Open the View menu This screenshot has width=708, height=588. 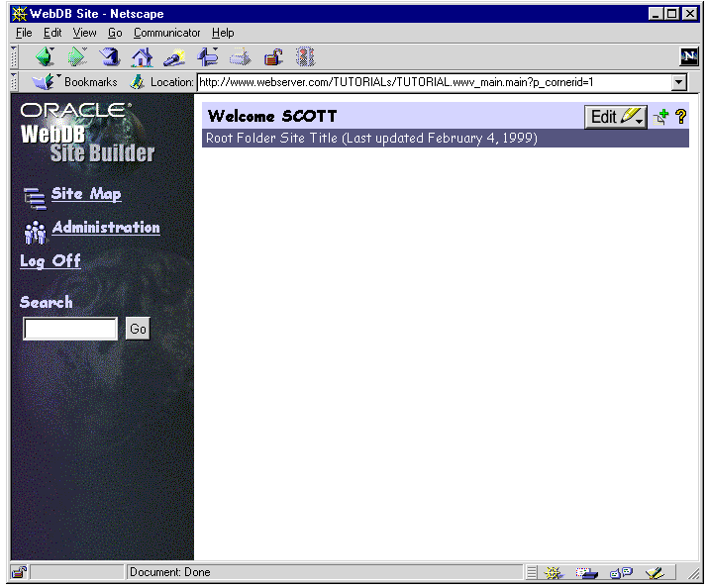pyautogui.click(x=84, y=33)
